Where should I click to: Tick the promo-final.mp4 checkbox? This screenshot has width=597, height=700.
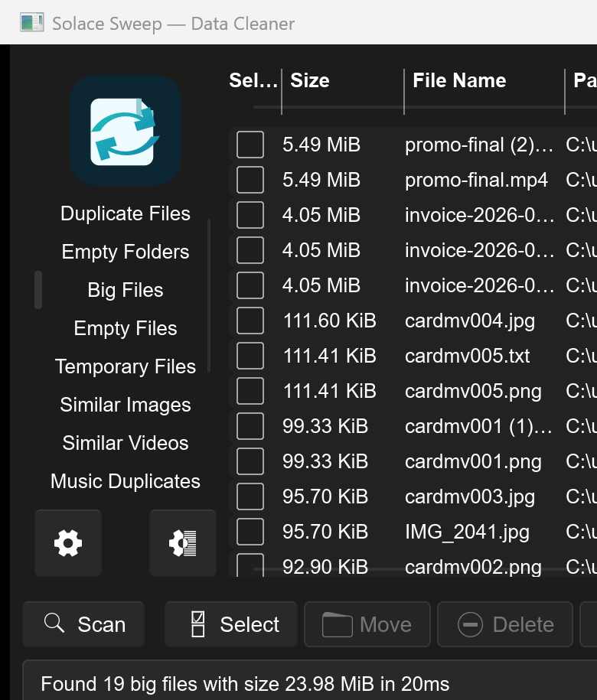pos(250,180)
